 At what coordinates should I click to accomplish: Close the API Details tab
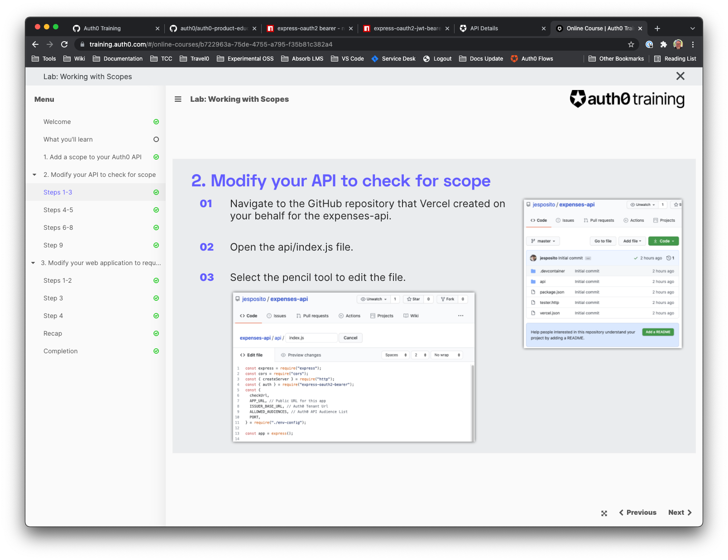(544, 28)
